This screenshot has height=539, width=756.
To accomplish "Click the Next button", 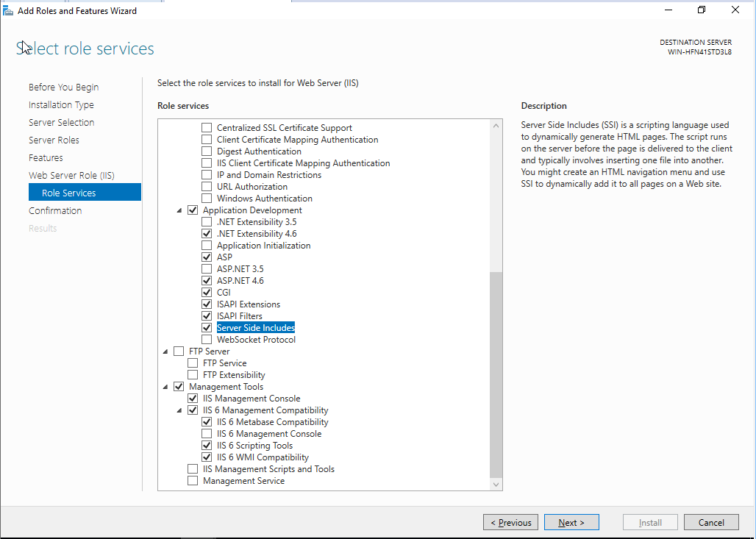I will coord(571,522).
